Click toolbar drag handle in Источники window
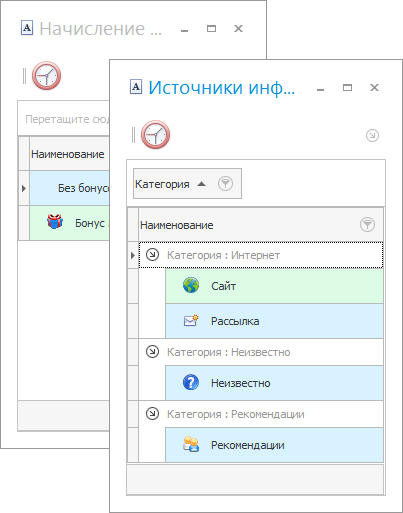Viewport: 403px width, 513px height. click(133, 135)
